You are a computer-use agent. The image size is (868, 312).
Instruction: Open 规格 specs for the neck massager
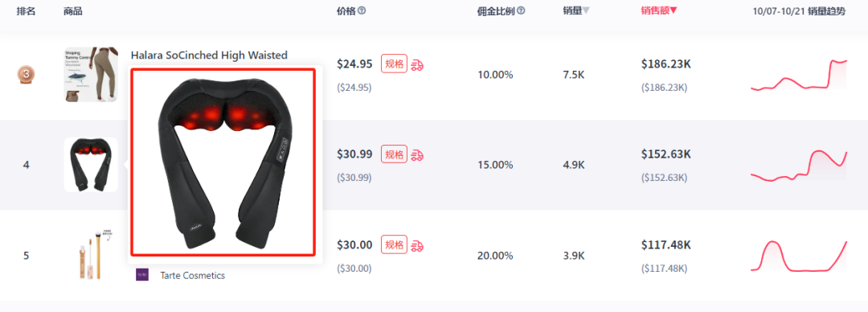click(394, 154)
